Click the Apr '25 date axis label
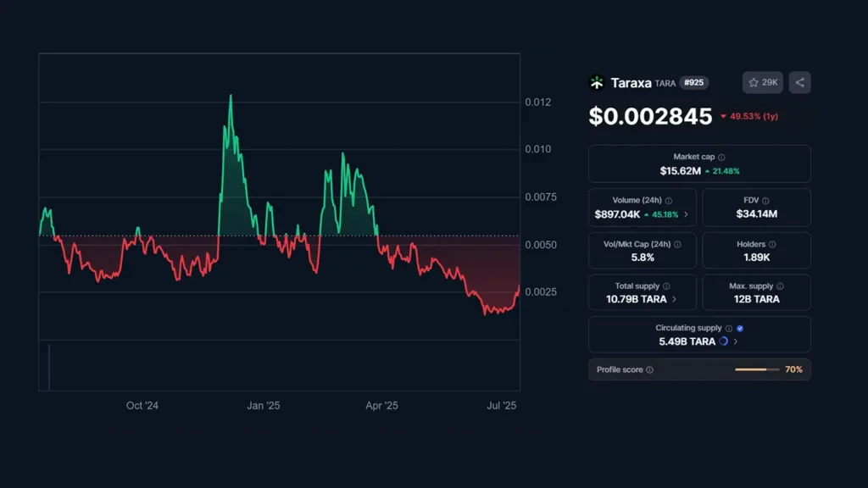 [x=381, y=406]
